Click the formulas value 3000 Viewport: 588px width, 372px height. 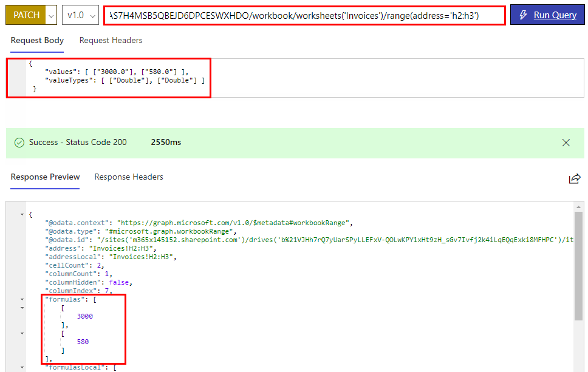pos(85,316)
